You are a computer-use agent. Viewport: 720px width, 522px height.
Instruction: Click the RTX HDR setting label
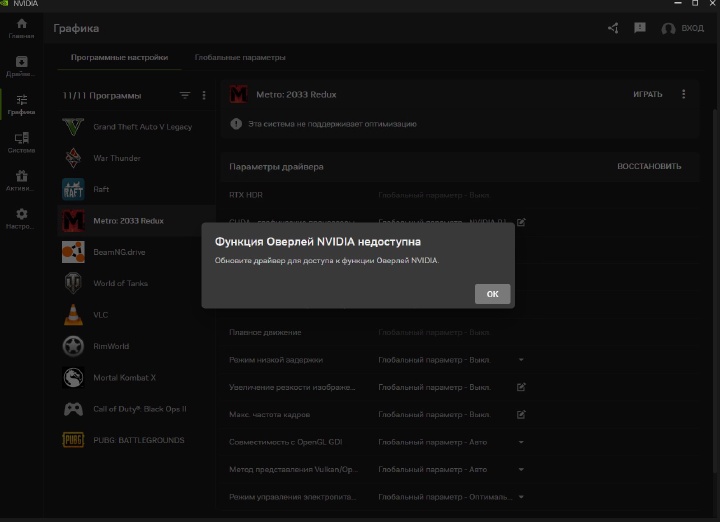[x=246, y=195]
